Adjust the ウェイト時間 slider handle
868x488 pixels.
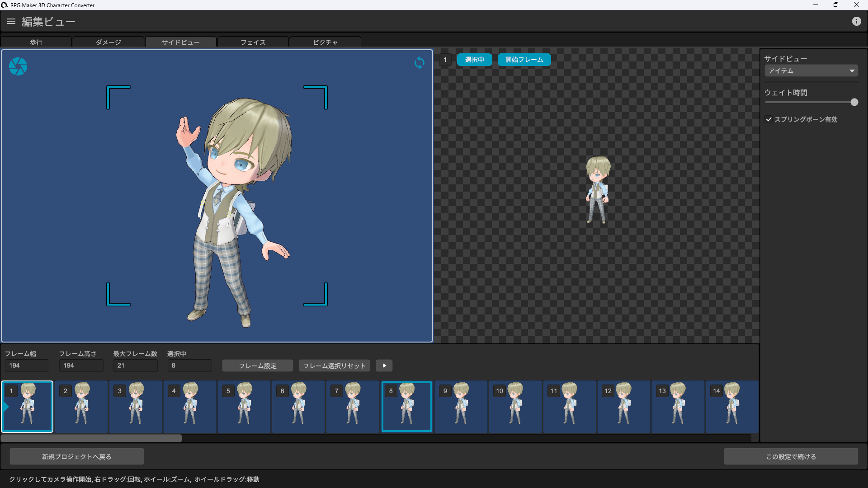[x=854, y=102]
